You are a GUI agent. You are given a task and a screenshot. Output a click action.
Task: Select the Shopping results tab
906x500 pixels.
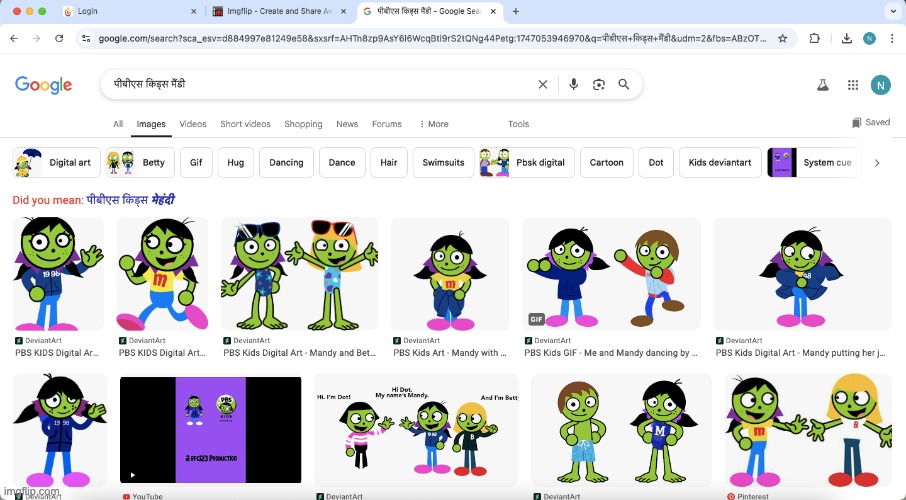tap(303, 124)
